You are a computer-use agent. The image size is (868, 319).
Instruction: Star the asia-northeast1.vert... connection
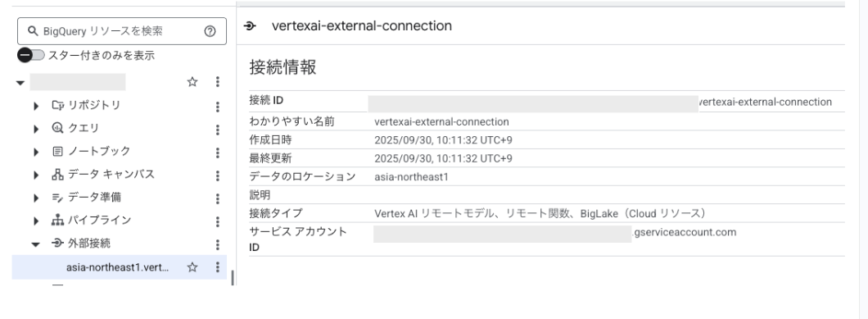point(192,267)
